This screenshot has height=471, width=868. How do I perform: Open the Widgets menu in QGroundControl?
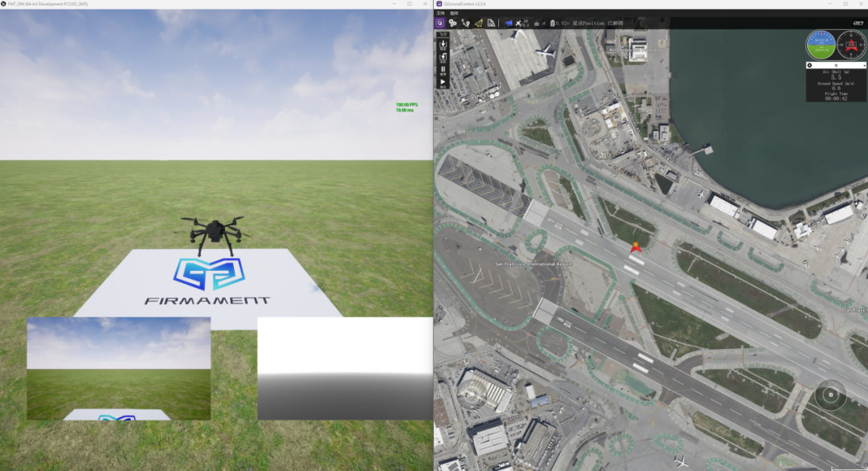(x=454, y=14)
